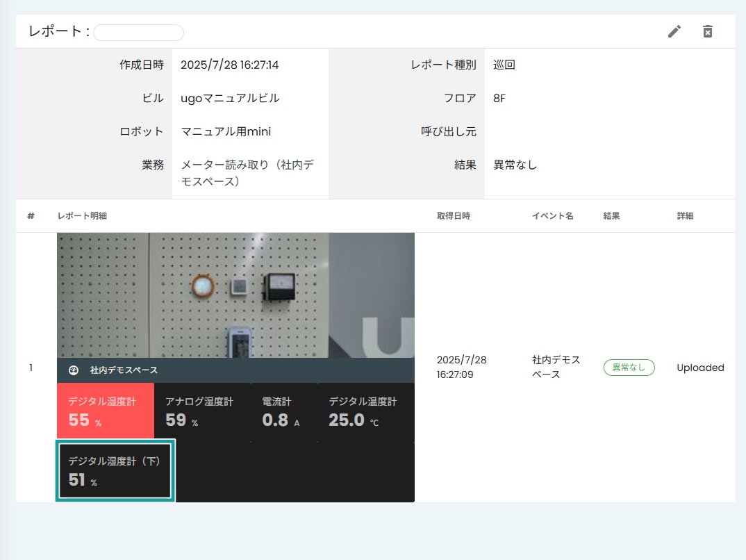
Task: Click the empty report name pill field
Action: (x=138, y=33)
